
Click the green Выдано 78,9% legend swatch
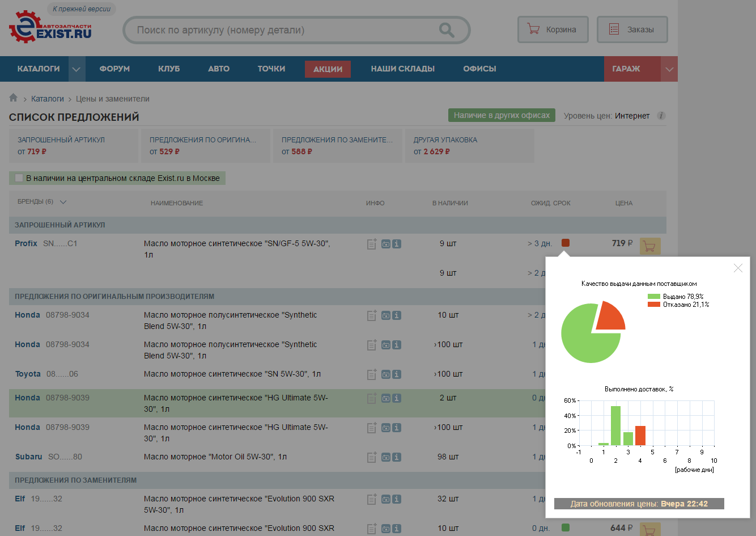click(x=654, y=297)
